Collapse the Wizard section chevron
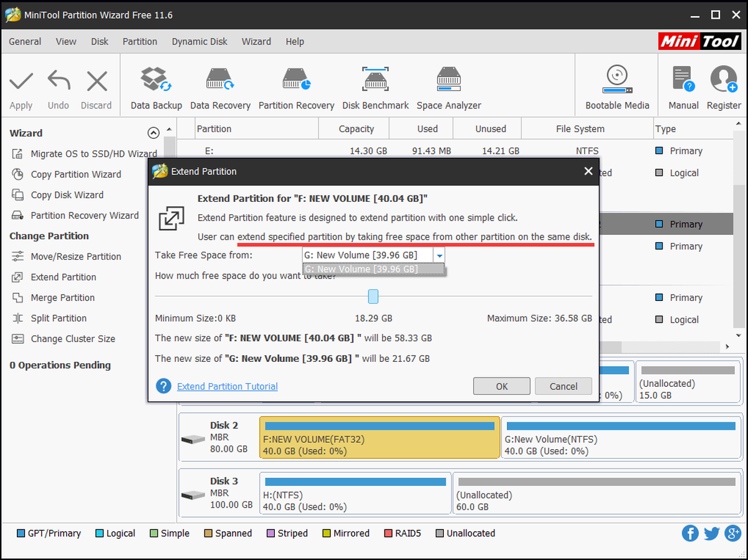748x560 pixels. (153, 133)
